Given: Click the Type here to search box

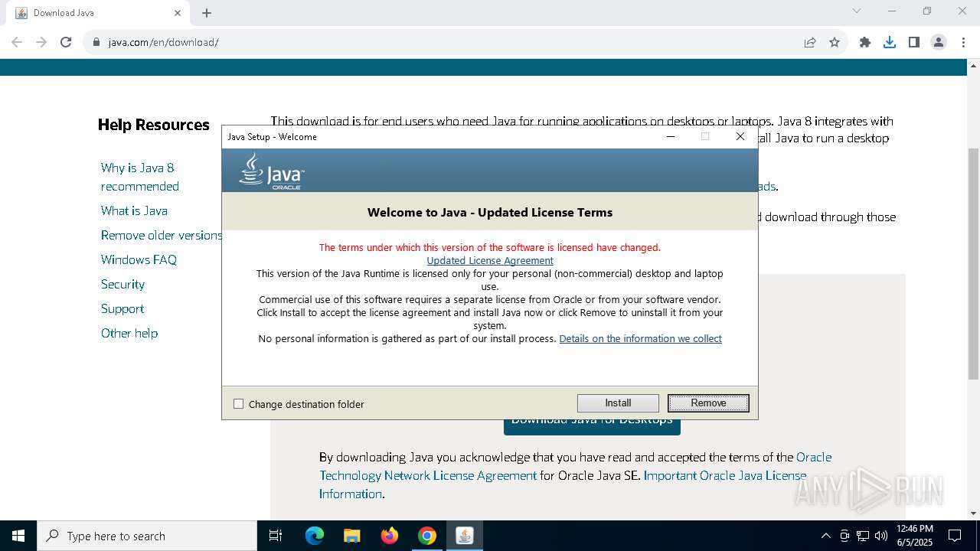Looking at the screenshot, I should 147,536.
